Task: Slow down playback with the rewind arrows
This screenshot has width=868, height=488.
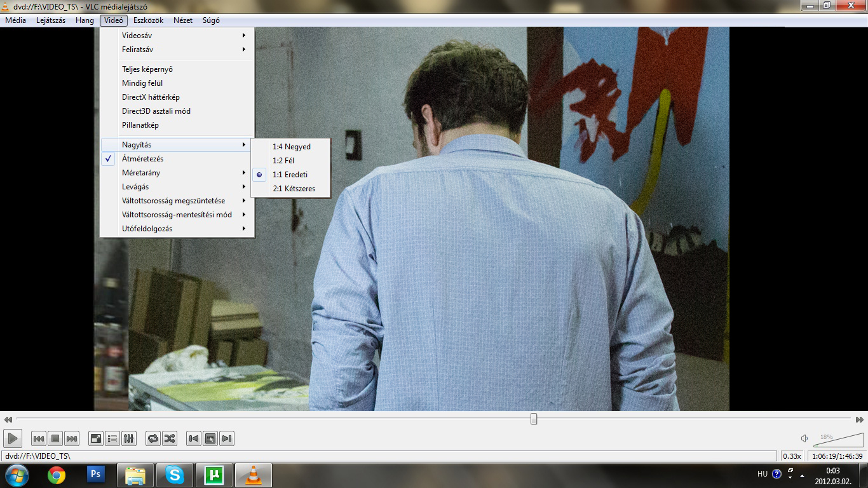Action: coord(8,419)
